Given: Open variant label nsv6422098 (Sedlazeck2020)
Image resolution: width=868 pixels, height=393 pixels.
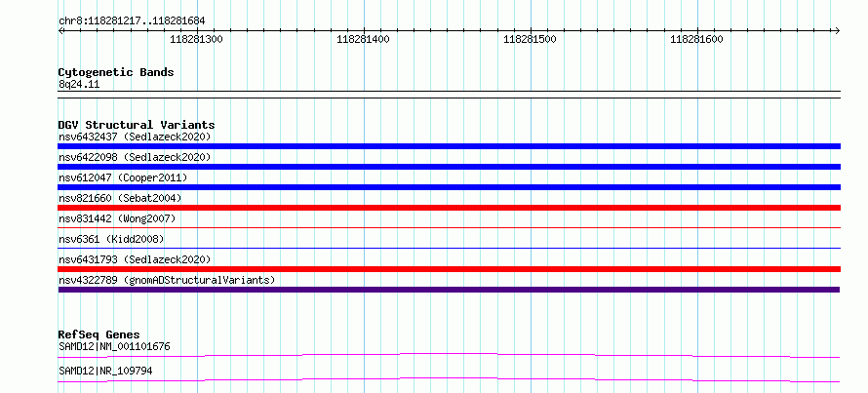Looking at the screenshot, I should click(135, 157).
